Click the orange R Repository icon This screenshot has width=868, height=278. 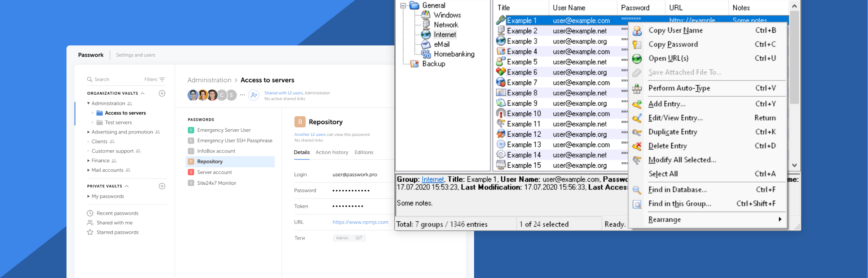300,122
